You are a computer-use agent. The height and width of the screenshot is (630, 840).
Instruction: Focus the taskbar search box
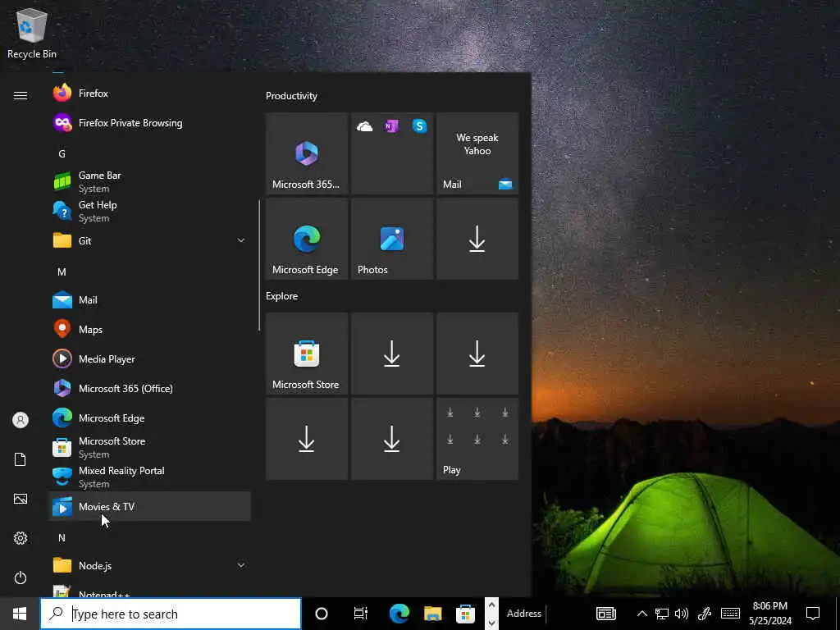(171, 614)
